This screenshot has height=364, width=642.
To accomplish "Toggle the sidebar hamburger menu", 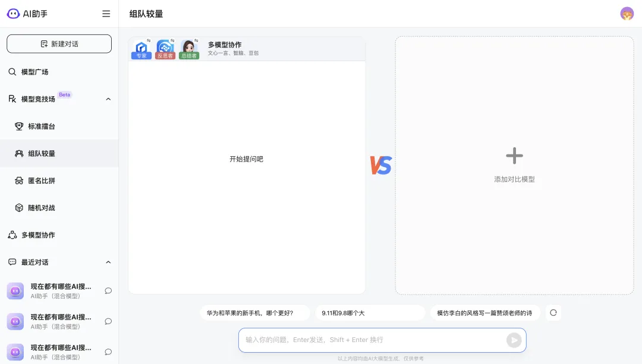I will click(106, 14).
